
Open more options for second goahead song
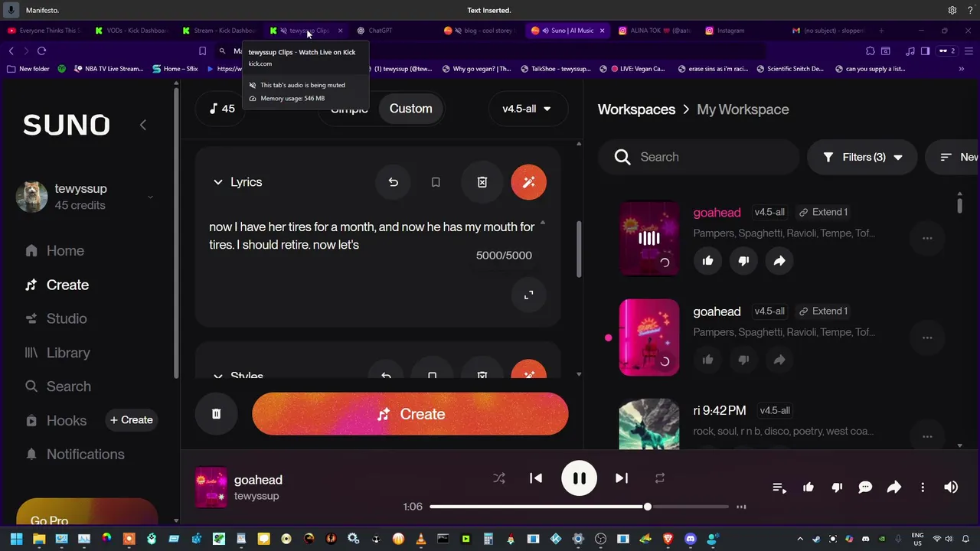coord(927,337)
